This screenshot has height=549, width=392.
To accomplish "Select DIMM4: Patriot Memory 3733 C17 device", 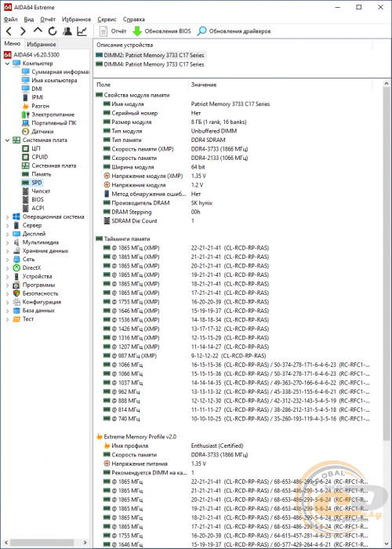I will 151,64.
